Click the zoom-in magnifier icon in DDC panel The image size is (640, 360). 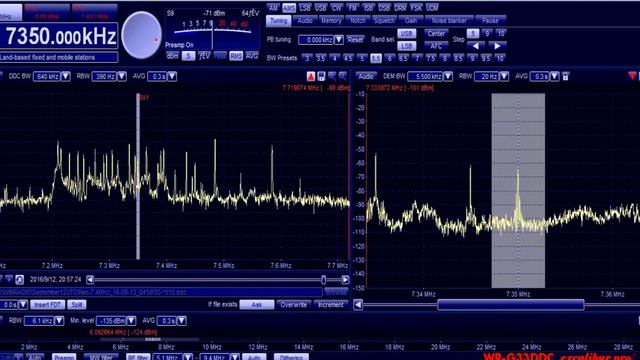pos(332,76)
